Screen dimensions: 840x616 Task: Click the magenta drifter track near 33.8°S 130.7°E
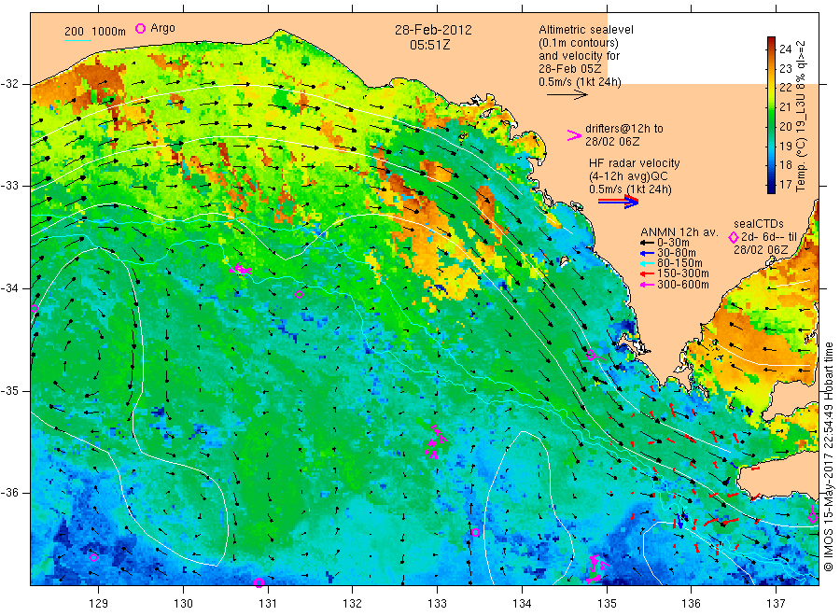click(241, 270)
